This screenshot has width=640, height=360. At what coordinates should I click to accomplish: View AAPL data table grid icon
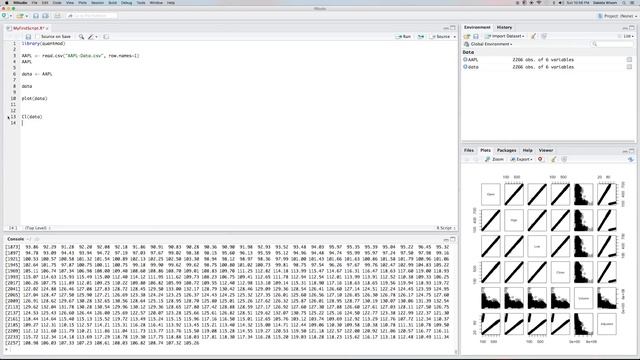click(629, 60)
